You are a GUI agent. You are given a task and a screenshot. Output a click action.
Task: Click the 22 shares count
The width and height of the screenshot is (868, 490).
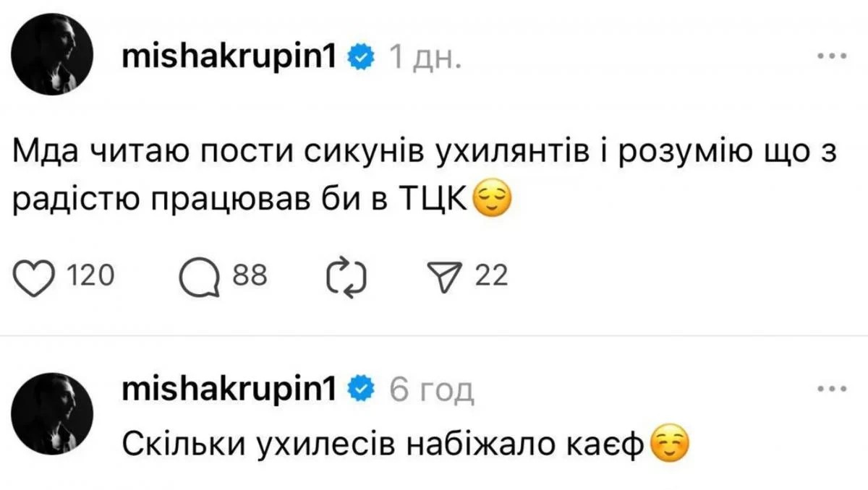(x=491, y=276)
